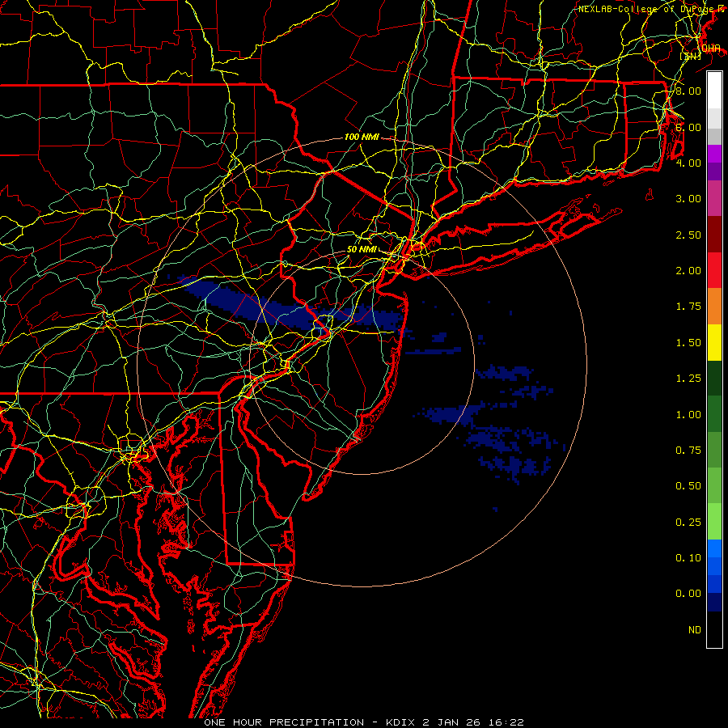This screenshot has height=728, width=728.
Task: Pick the orange 1.75 legend swatch
Action: (714, 307)
